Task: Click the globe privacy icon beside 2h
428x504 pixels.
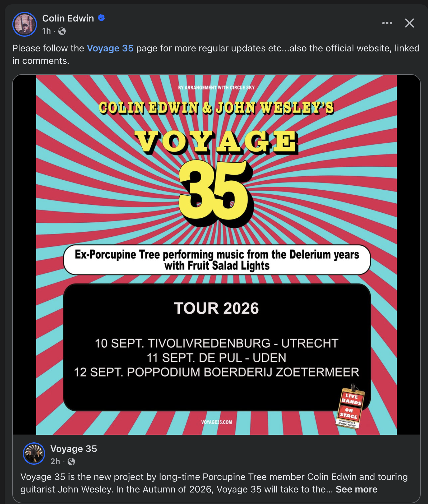Action: pyautogui.click(x=71, y=462)
